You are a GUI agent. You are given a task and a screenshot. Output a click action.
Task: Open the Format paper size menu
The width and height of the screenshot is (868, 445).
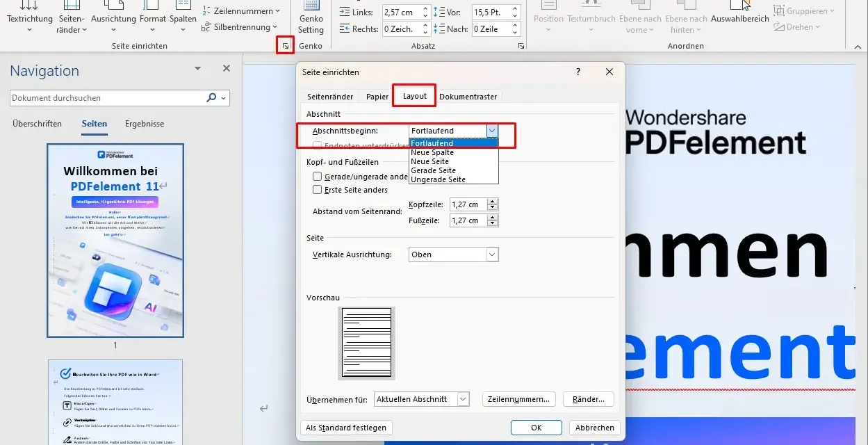click(153, 15)
